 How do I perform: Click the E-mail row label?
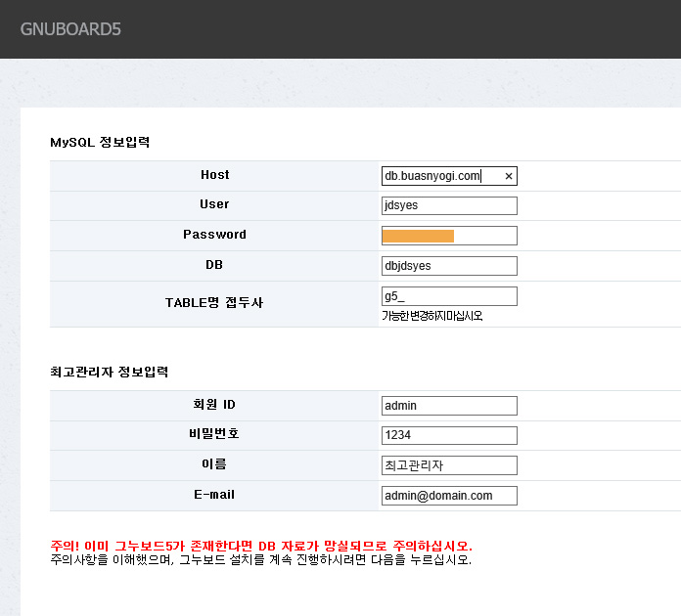214,495
